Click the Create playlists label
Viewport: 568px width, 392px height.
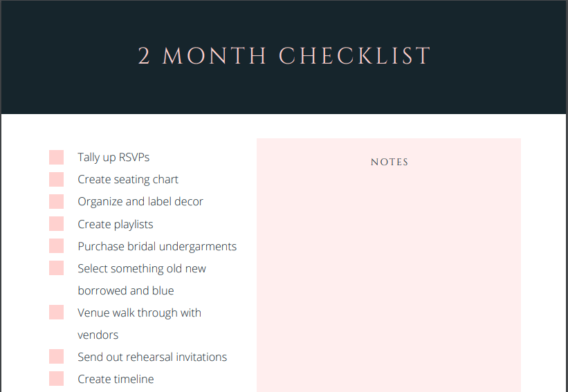116,225
